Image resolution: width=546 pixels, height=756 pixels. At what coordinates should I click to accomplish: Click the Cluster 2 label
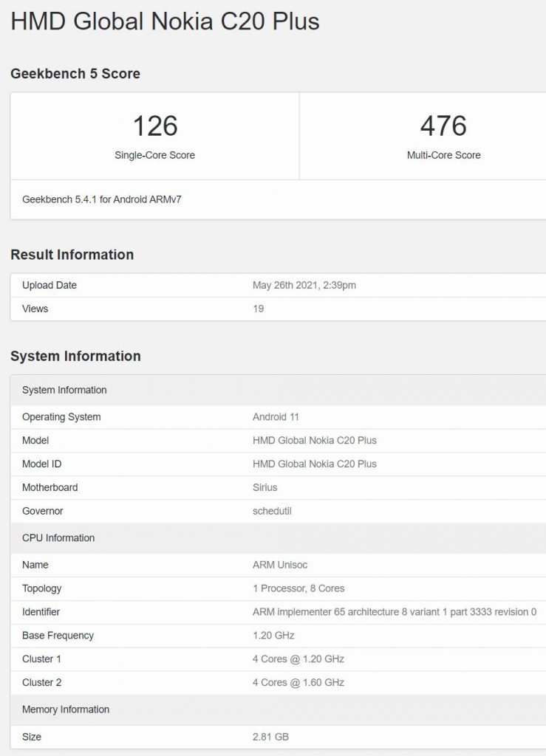point(42,683)
